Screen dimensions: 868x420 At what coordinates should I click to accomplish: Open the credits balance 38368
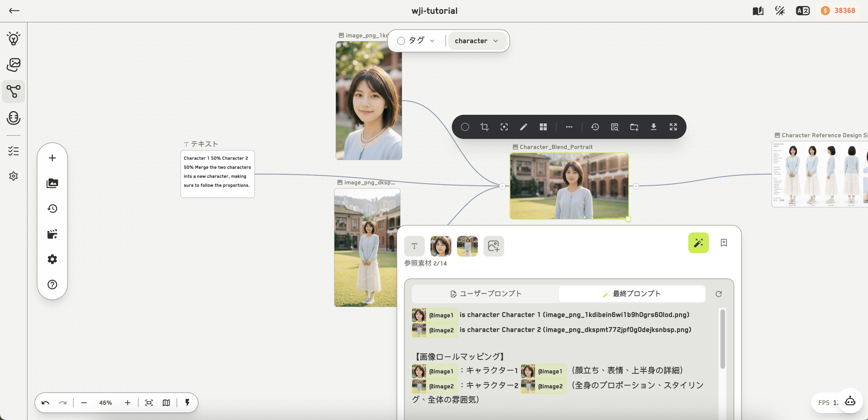click(838, 11)
